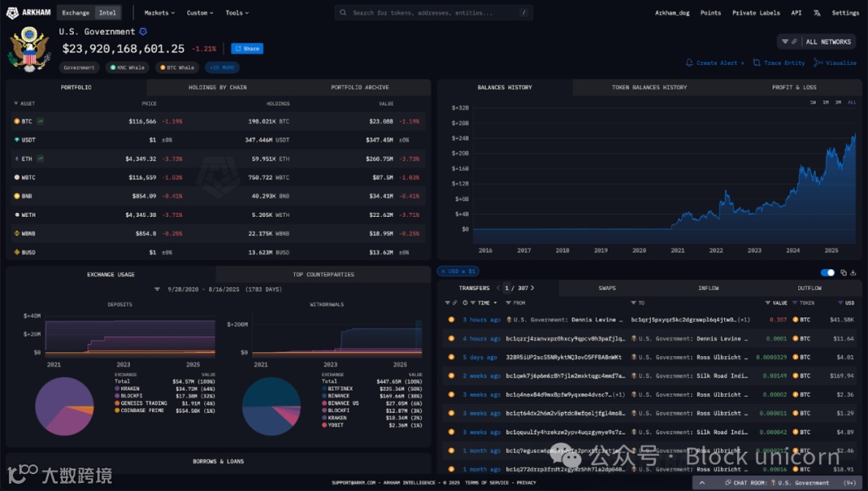The width and height of the screenshot is (868, 491).
Task: Click the filter icon in USD column
Action: click(841, 303)
